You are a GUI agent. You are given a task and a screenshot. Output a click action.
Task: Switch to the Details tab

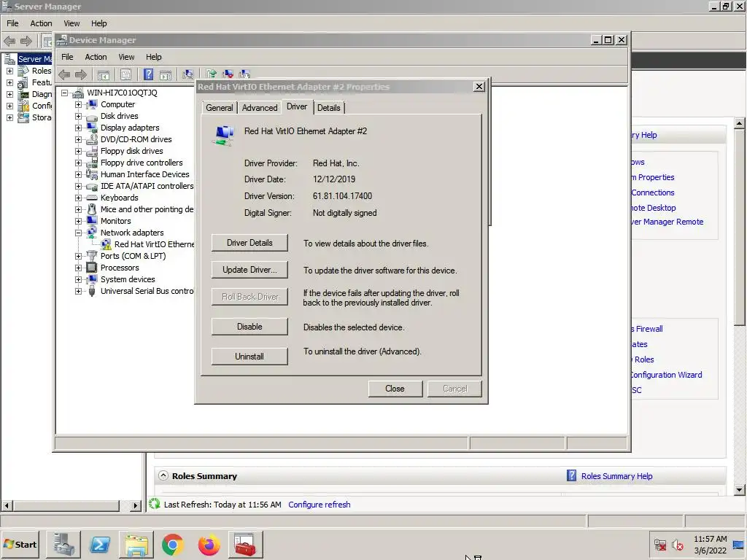point(329,108)
